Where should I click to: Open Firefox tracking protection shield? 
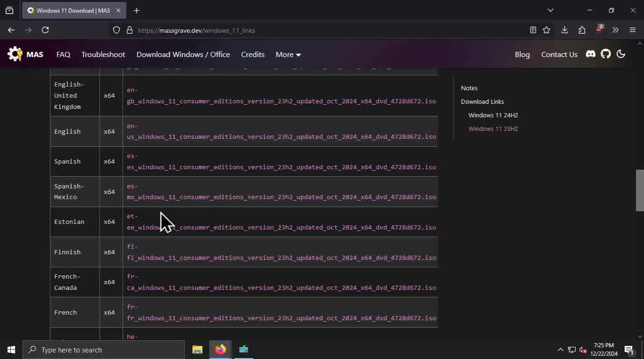117,30
